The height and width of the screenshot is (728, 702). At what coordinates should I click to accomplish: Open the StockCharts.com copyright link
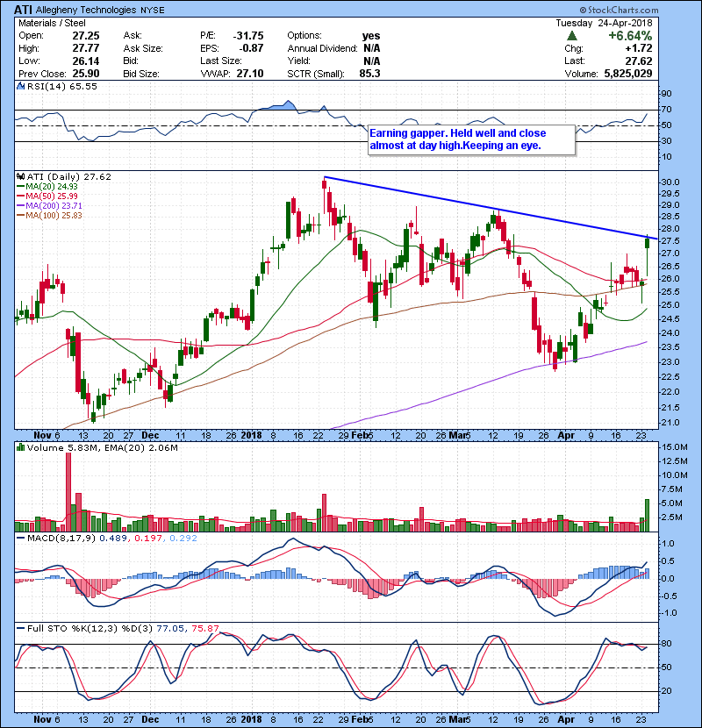(619, 10)
